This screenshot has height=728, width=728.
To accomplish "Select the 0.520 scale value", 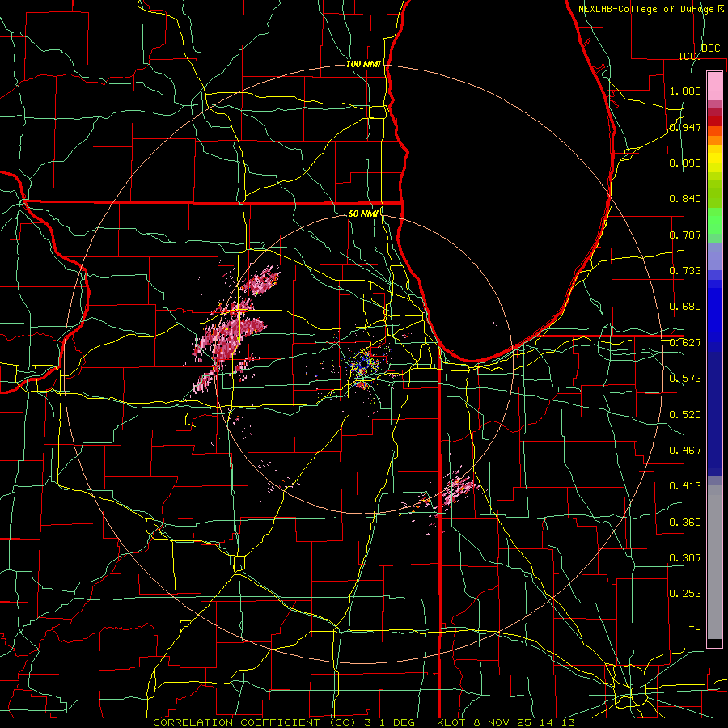I will (x=685, y=415).
